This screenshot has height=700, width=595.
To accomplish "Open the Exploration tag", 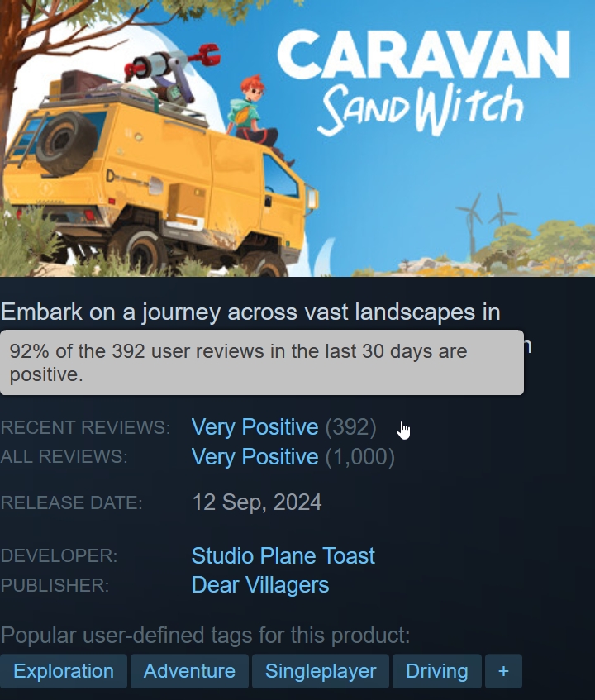I will click(x=64, y=671).
